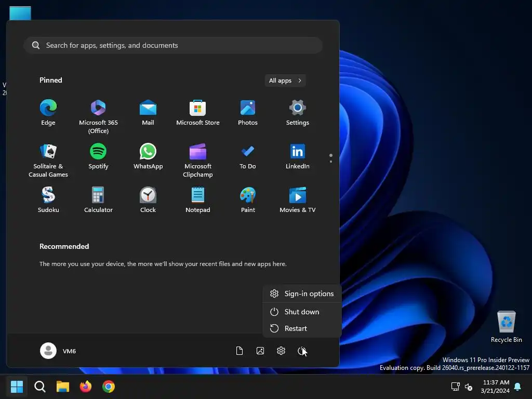This screenshot has height=399, width=532.
Task: Go to next pinned apps page dot
Action: (x=331, y=162)
